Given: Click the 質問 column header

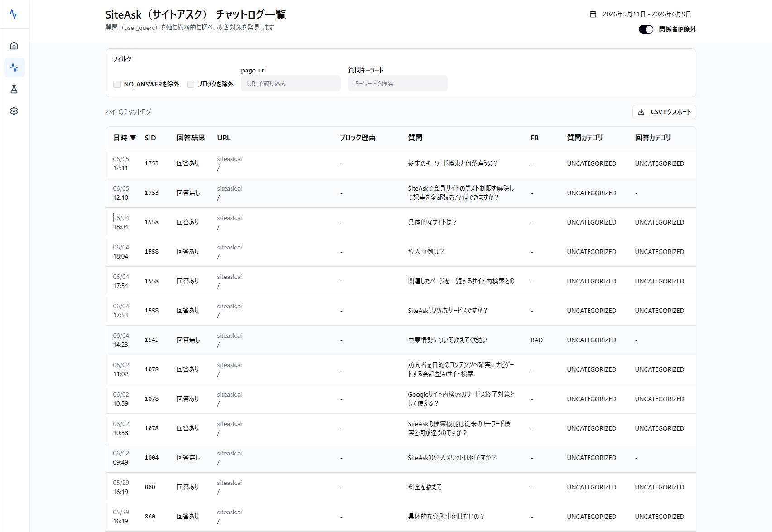Looking at the screenshot, I should (415, 138).
